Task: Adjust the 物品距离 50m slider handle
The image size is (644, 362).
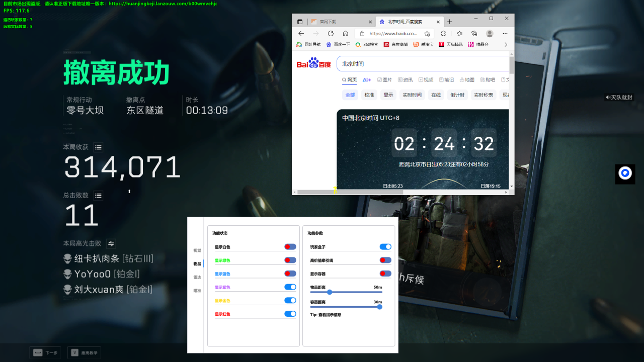Action: 330,292
